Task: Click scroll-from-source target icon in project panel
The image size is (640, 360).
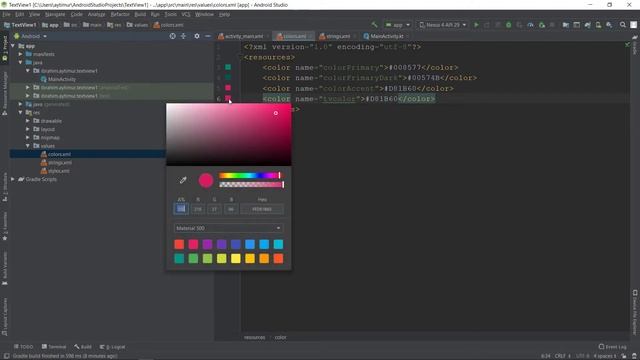Action: 173,36
